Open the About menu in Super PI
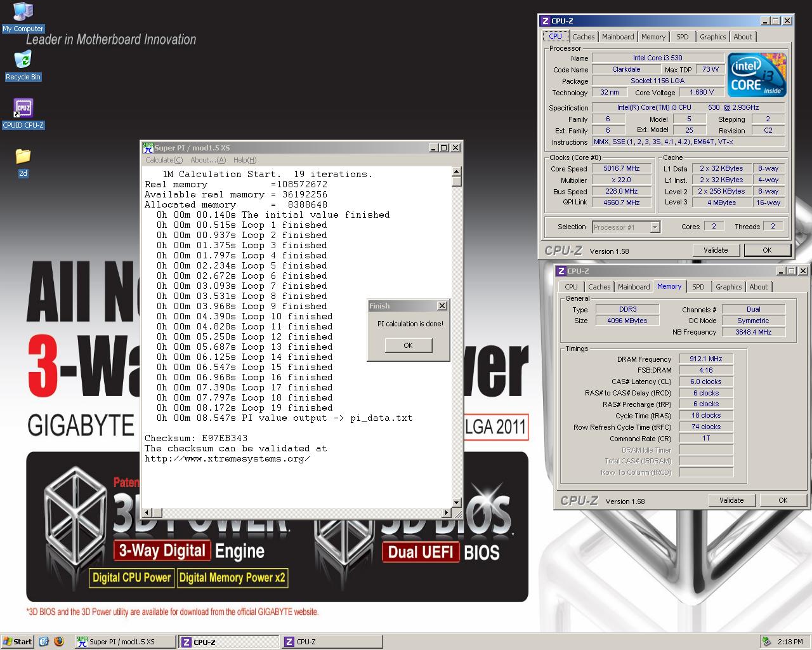Image resolution: width=812 pixels, height=650 pixels. point(207,160)
